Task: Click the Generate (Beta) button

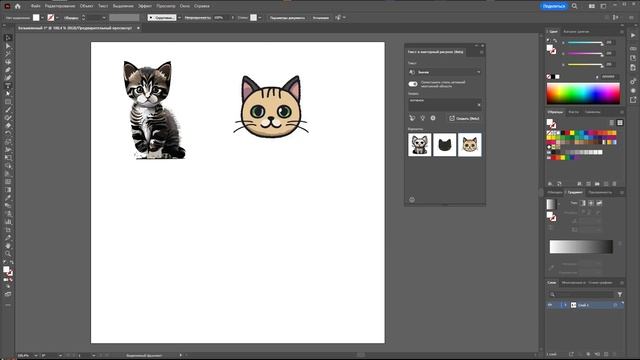Action: coord(464,118)
